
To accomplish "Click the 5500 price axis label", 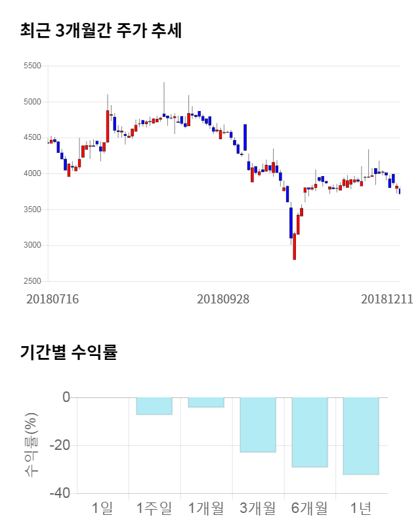I will (x=31, y=66).
